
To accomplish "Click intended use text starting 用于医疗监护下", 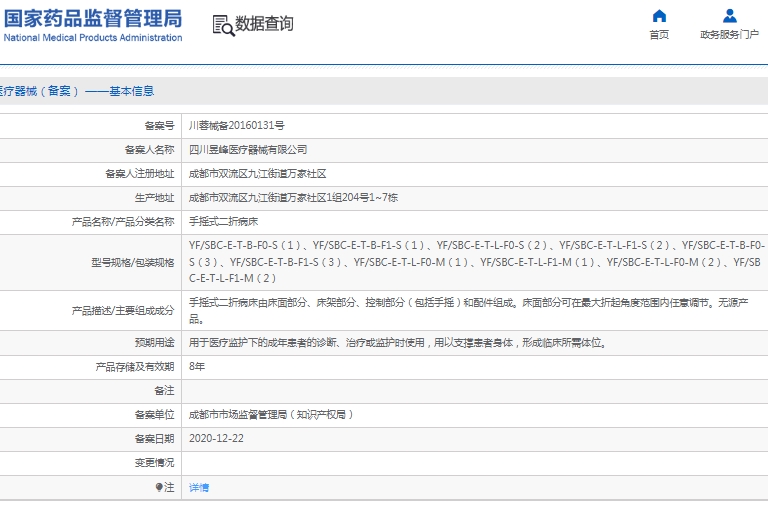I will 398,343.
